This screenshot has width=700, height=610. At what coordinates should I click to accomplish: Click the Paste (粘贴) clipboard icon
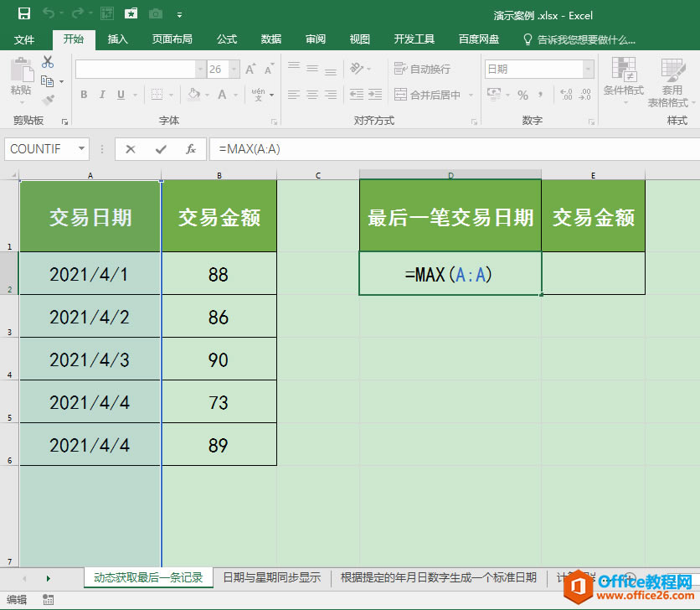tap(22, 70)
